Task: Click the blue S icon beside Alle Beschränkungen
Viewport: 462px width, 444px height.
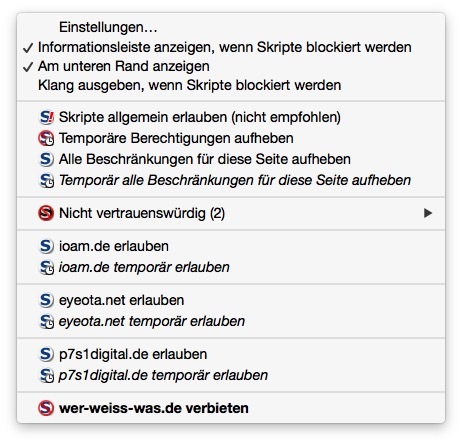Action: pyautogui.click(x=46, y=159)
